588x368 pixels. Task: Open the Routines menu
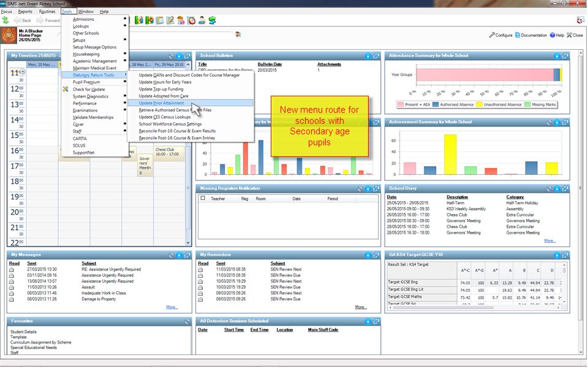[x=47, y=12]
